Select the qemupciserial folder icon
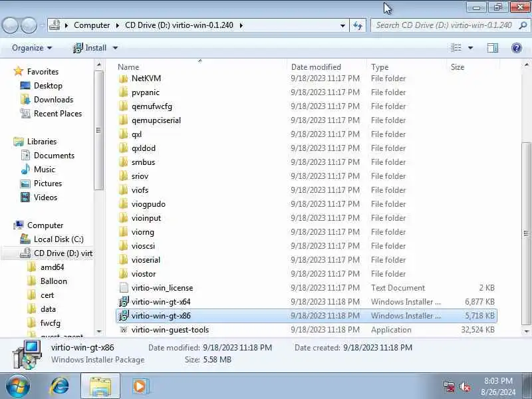532x399 pixels. click(124, 120)
